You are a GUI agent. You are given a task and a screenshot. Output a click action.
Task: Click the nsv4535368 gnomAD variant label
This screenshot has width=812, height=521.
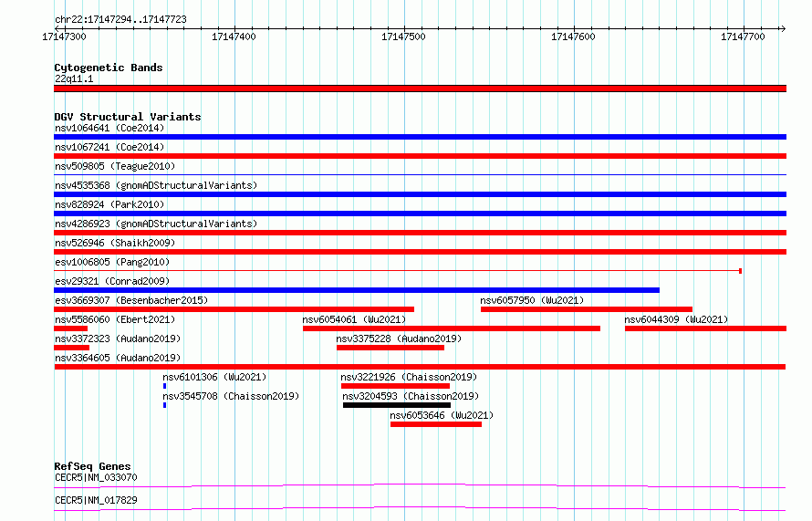tap(156, 185)
